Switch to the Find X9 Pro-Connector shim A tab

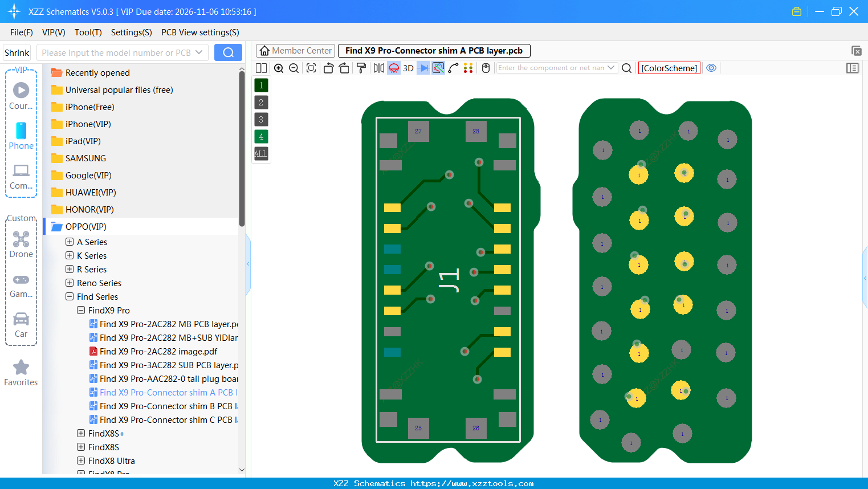(x=434, y=50)
